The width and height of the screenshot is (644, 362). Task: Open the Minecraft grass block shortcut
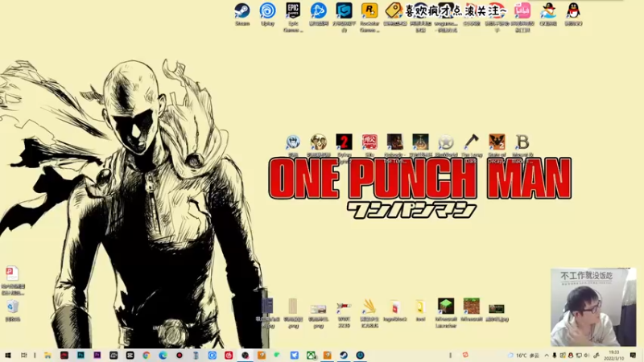point(472,310)
